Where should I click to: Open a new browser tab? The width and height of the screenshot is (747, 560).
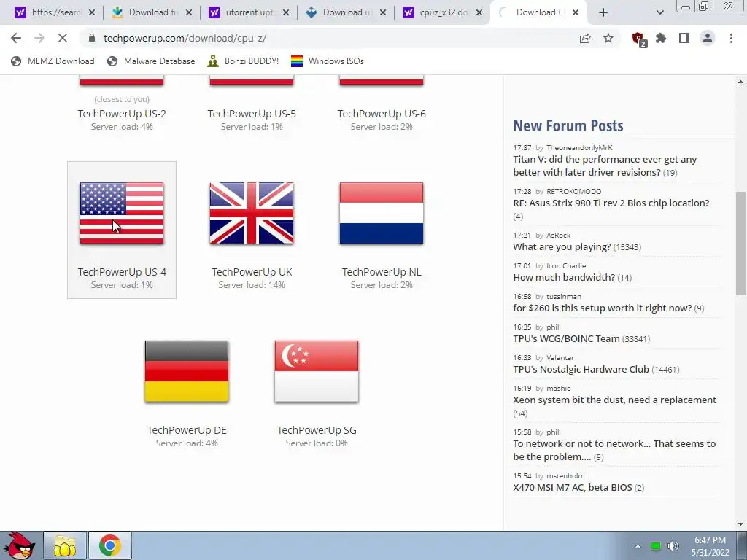[x=603, y=12]
